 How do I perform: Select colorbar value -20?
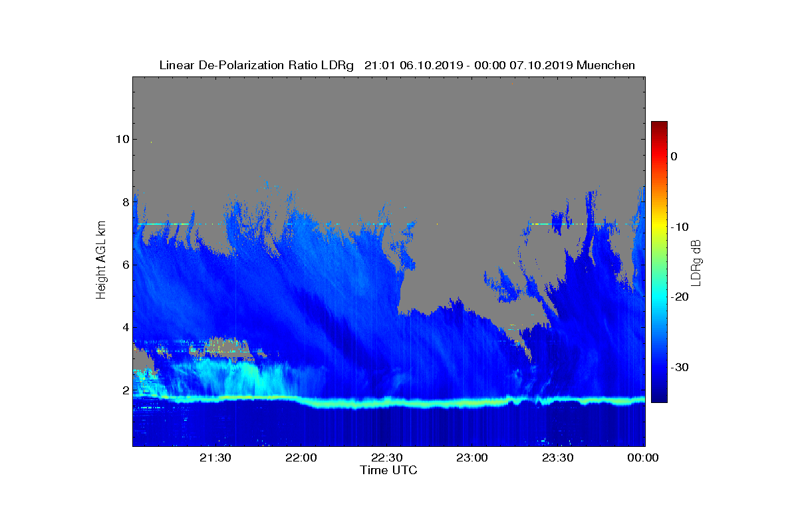679,297
